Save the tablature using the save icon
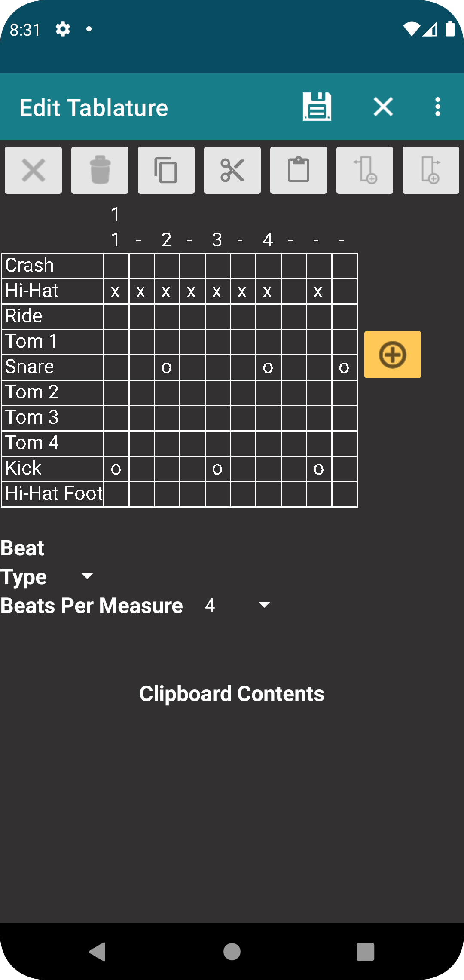464x980 pixels. click(316, 107)
